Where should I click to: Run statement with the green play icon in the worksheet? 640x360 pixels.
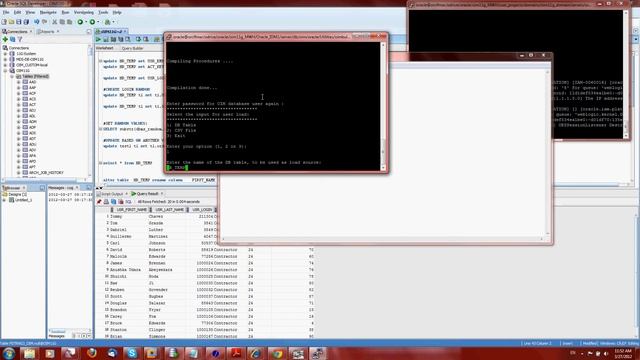pos(98,40)
